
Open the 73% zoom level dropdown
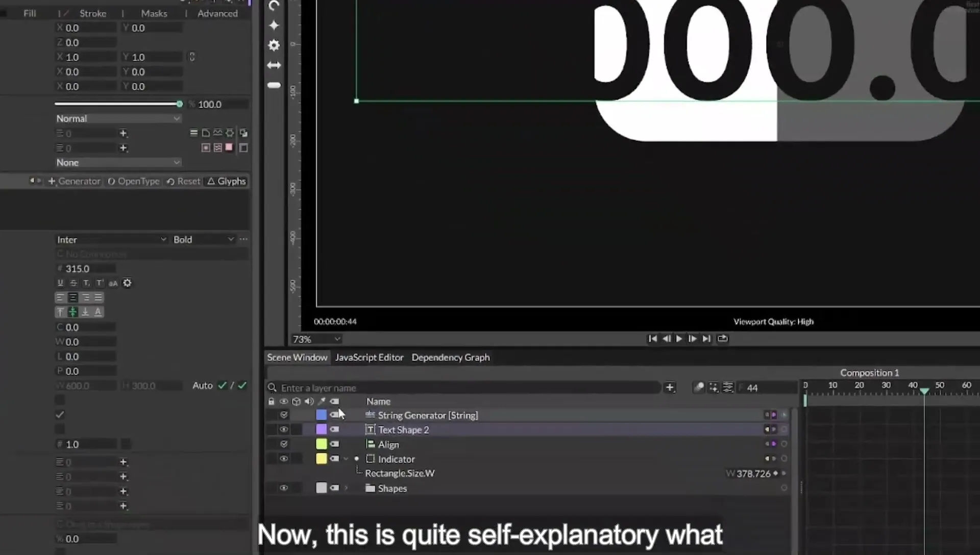[x=316, y=339]
